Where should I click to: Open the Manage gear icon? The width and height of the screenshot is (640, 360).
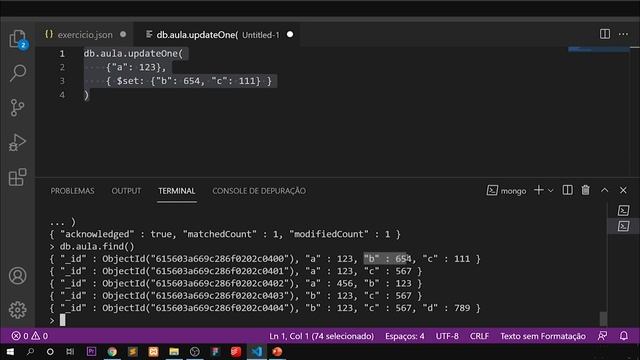(18, 310)
